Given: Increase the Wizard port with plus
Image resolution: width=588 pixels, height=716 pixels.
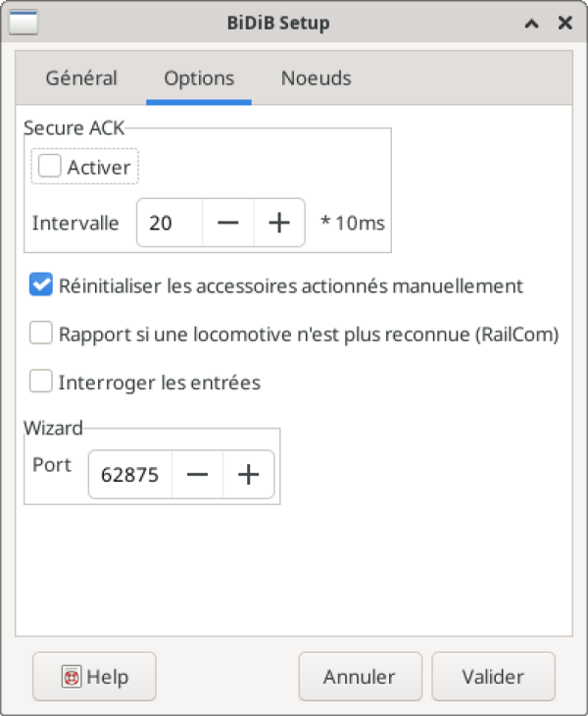Looking at the screenshot, I should pyautogui.click(x=248, y=476).
